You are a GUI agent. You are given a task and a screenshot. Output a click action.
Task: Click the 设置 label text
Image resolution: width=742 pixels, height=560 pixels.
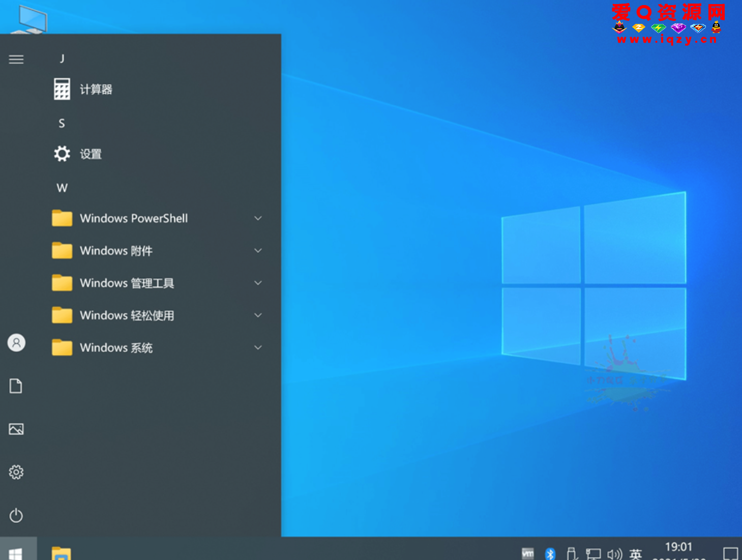click(91, 154)
